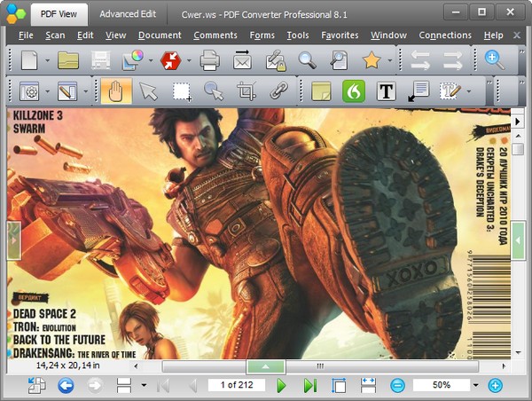This screenshot has height=401, width=532.
Task: Add a yellow sticky note
Action: coord(321,91)
